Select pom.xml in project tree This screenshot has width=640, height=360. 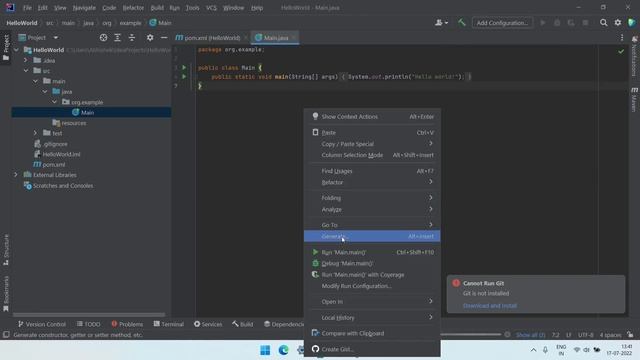point(53,164)
